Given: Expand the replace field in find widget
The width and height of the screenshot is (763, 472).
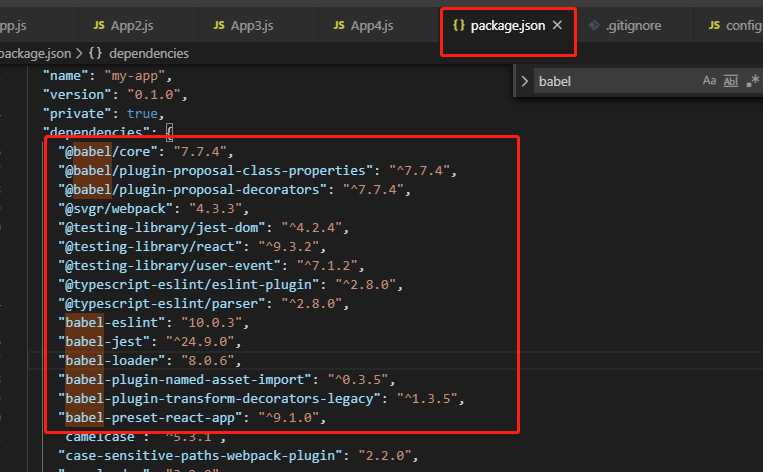Looking at the screenshot, I should (x=525, y=81).
